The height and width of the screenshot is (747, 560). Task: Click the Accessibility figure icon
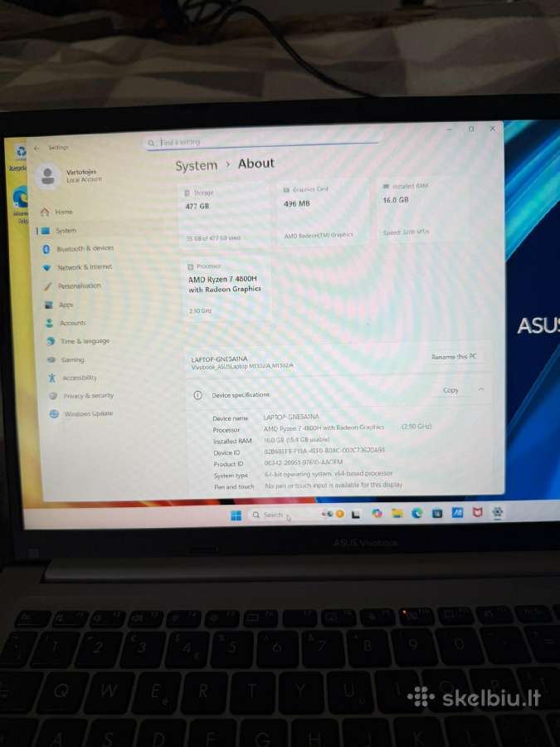52,378
